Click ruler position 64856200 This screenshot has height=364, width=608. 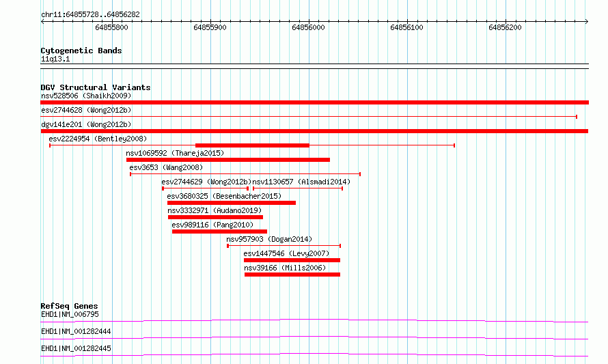tap(506, 27)
